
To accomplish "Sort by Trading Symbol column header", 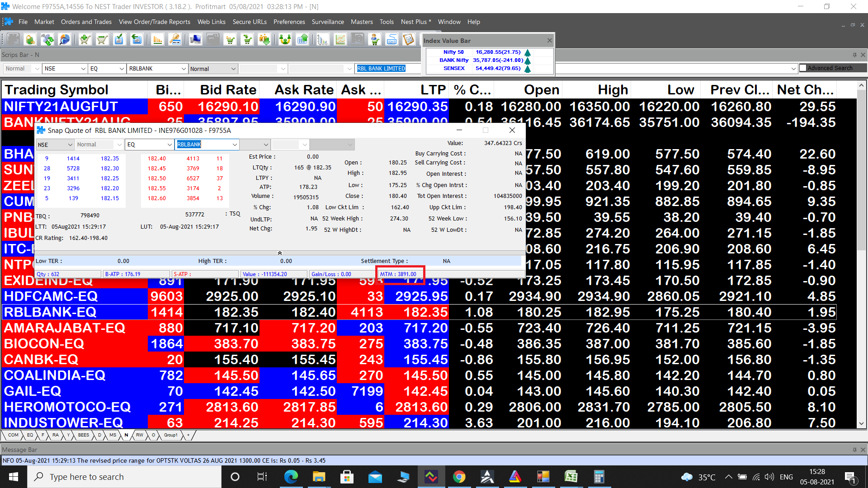I will (x=75, y=90).
